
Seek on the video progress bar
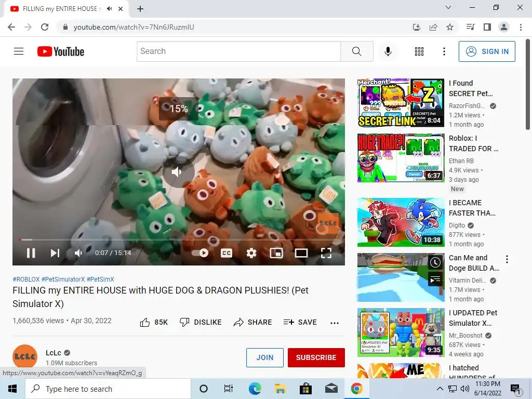pyautogui.click(x=179, y=240)
